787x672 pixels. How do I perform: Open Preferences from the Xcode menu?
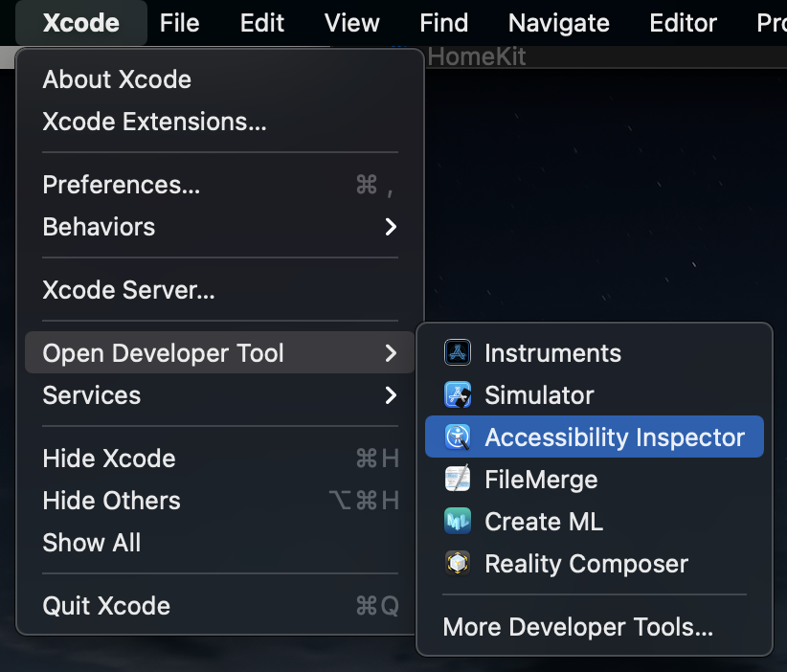(122, 185)
